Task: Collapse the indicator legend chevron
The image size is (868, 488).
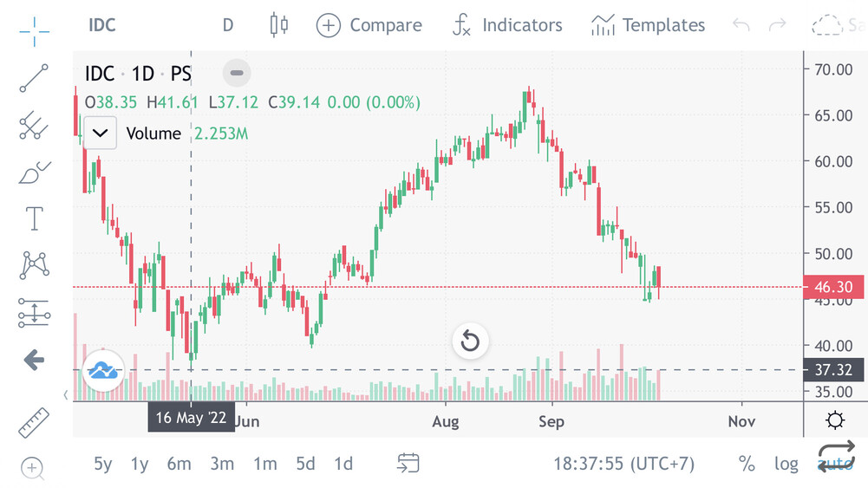Action: pyautogui.click(x=101, y=133)
